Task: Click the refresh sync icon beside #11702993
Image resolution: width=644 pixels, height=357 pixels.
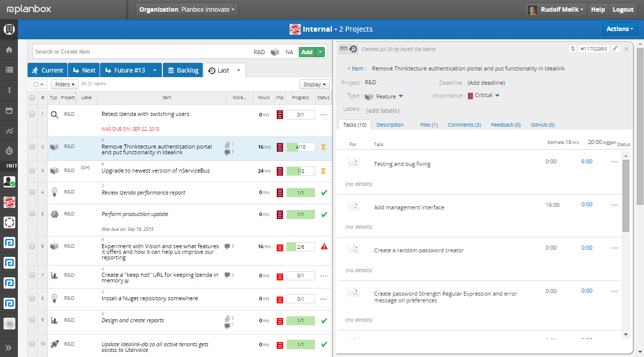Action: click(573, 49)
